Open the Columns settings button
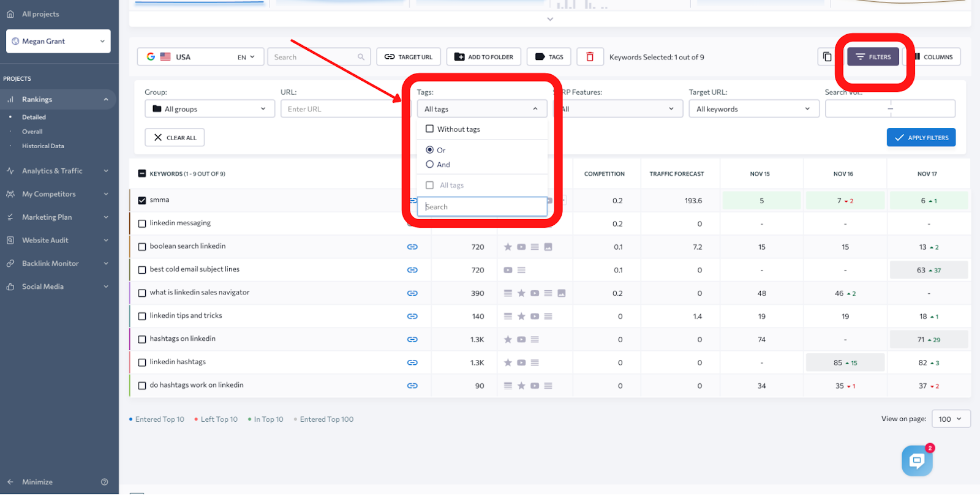The width and height of the screenshot is (980, 502). click(x=933, y=57)
